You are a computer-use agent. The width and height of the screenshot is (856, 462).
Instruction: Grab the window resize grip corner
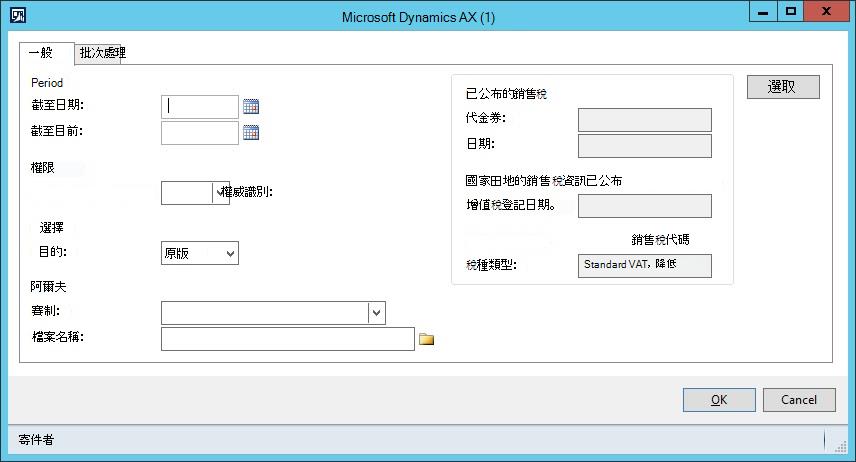click(841, 447)
